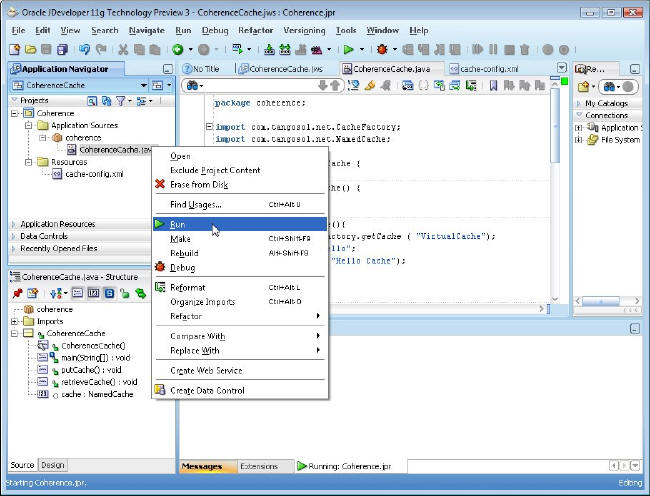Click the Open folder icon in main toolbar
650x496 pixels.
coord(31,49)
